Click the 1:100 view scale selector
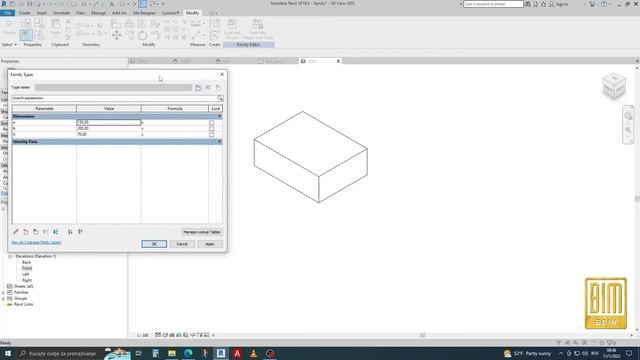 [142, 335]
